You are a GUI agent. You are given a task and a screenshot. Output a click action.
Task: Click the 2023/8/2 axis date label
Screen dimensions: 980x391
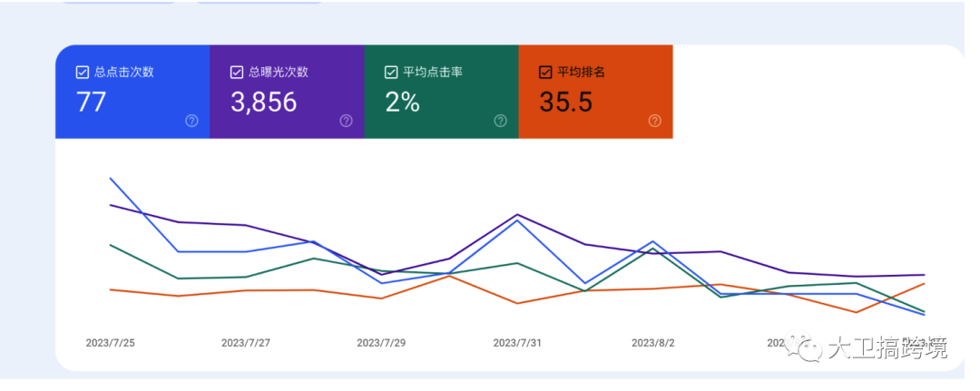coord(653,343)
